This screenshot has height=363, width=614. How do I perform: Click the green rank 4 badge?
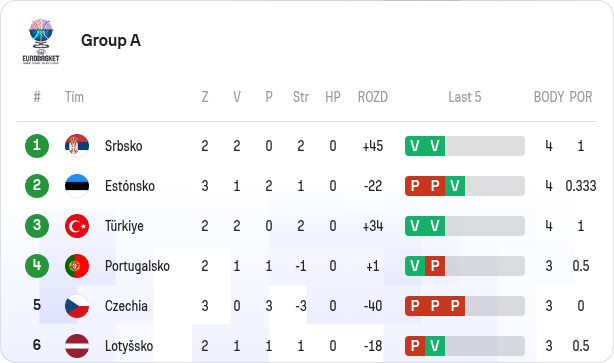pyautogui.click(x=37, y=266)
